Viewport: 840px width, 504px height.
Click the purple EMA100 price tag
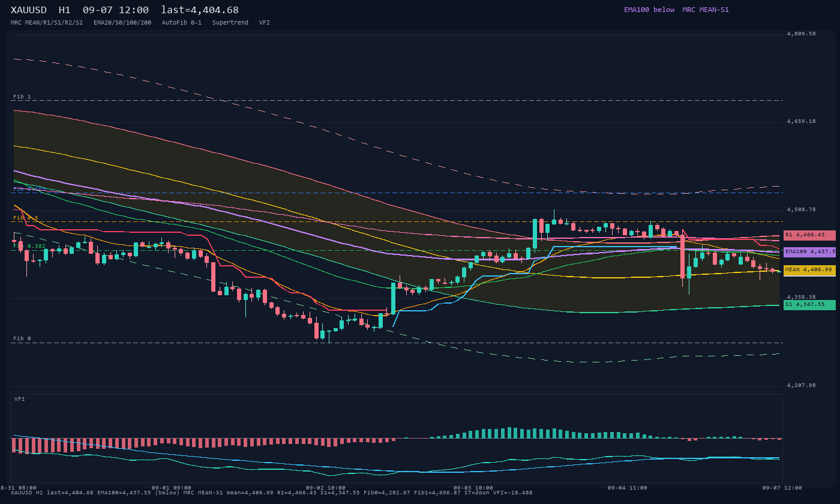(809, 252)
